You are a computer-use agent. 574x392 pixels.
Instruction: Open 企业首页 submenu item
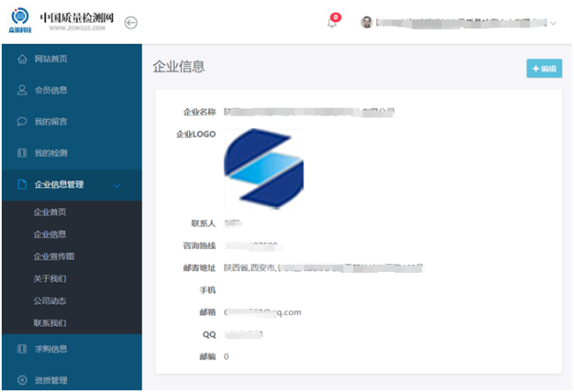pos(49,213)
